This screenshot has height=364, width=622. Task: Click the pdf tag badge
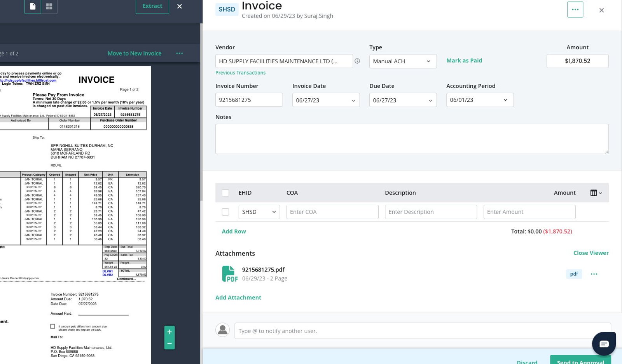point(574,274)
